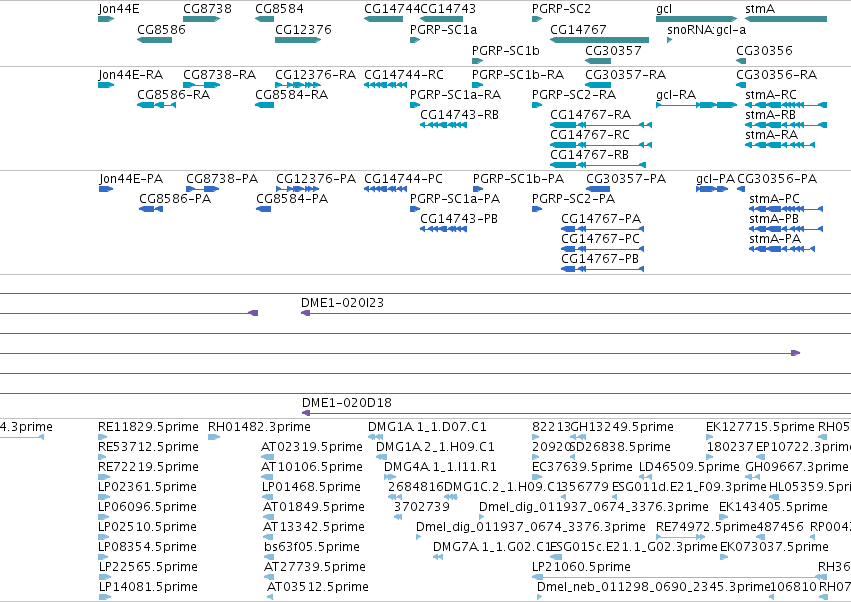
Task: Click the CG8738-PA protein label
Action: (222, 179)
